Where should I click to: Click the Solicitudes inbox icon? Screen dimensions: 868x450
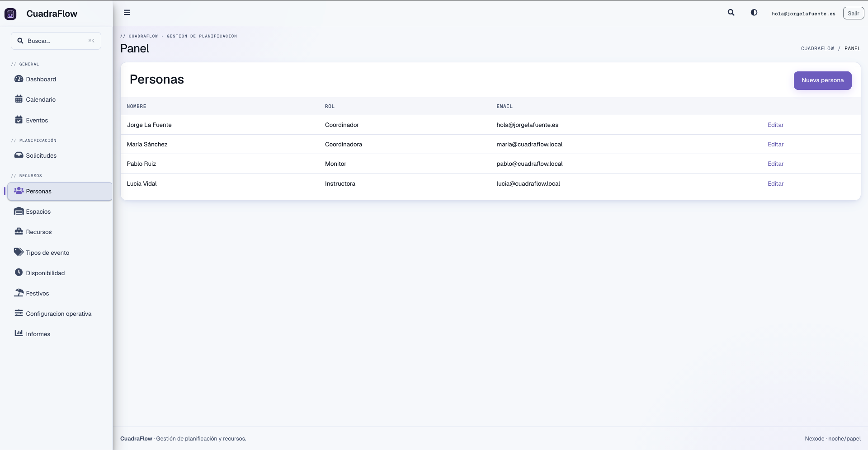pyautogui.click(x=19, y=155)
